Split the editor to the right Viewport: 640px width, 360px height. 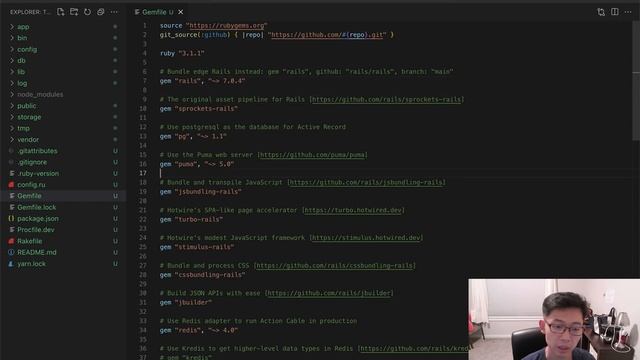615,12
